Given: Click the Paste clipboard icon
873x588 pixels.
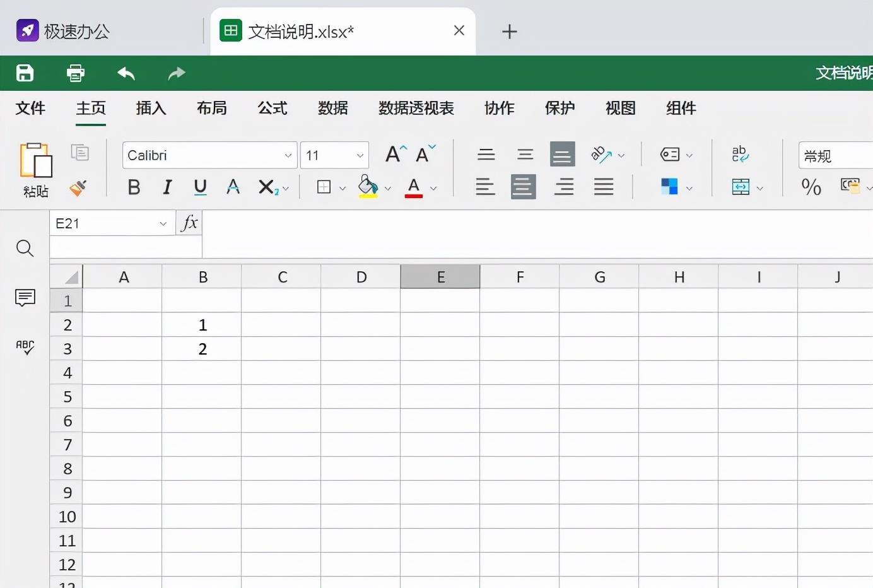Looking at the screenshot, I should [x=36, y=160].
